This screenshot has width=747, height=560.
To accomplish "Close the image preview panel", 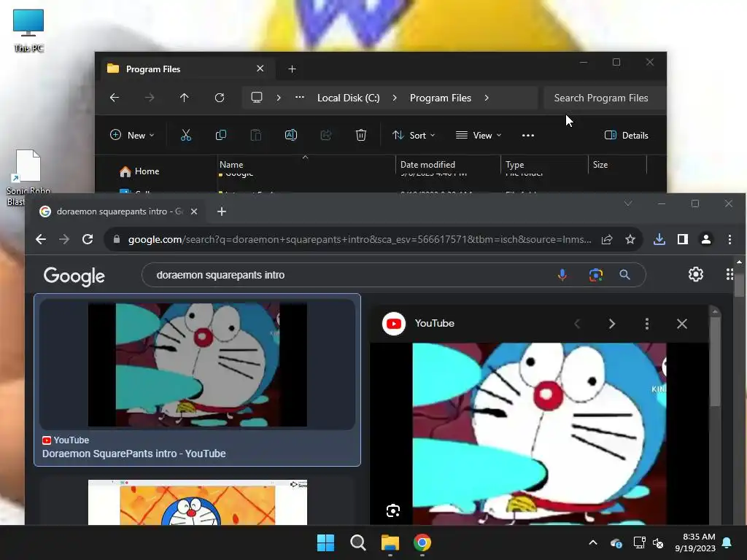I will pos(682,324).
